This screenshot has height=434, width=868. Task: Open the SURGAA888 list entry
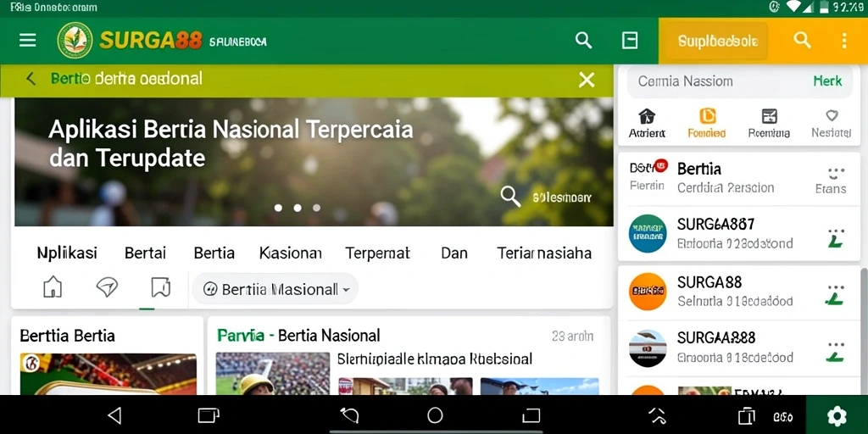pos(739,348)
